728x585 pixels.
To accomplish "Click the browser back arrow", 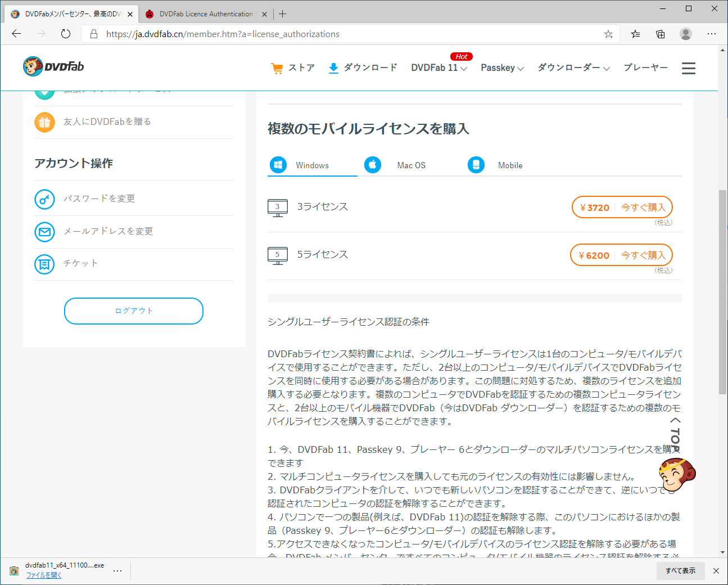I will point(16,34).
